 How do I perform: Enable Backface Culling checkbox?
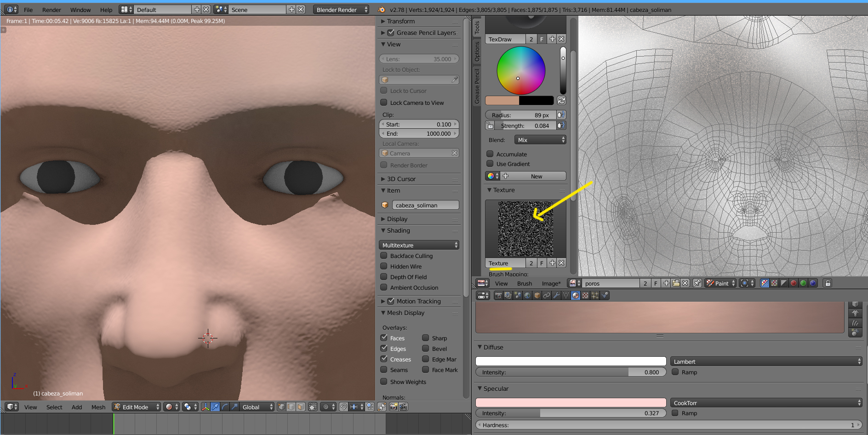[x=384, y=256]
